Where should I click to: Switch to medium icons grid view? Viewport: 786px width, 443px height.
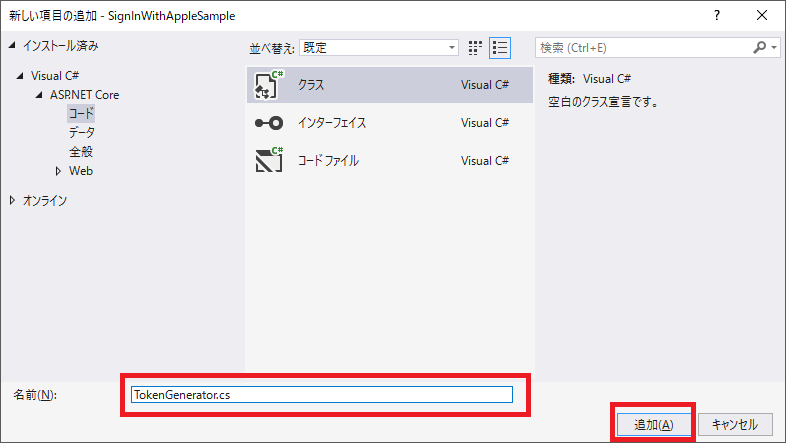475,48
